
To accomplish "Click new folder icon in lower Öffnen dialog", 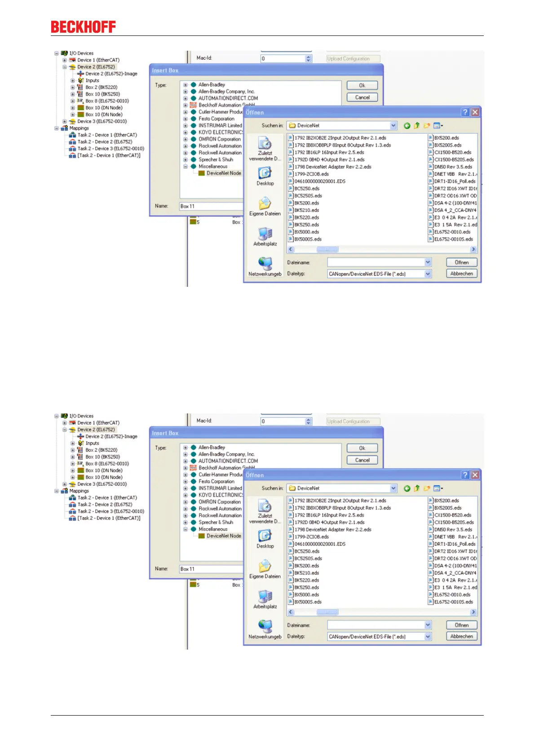I will (x=427, y=488).
